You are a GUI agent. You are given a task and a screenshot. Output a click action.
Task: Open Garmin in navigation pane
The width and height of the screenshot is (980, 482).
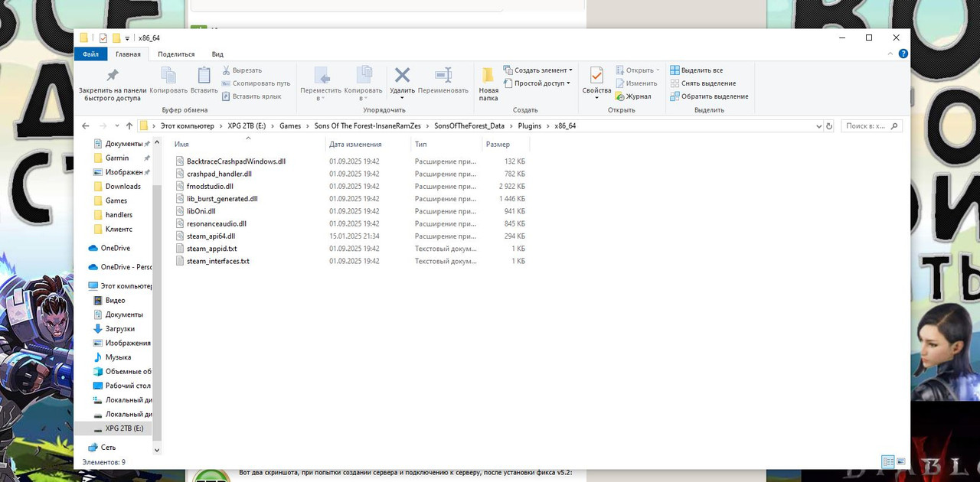pyautogui.click(x=117, y=158)
